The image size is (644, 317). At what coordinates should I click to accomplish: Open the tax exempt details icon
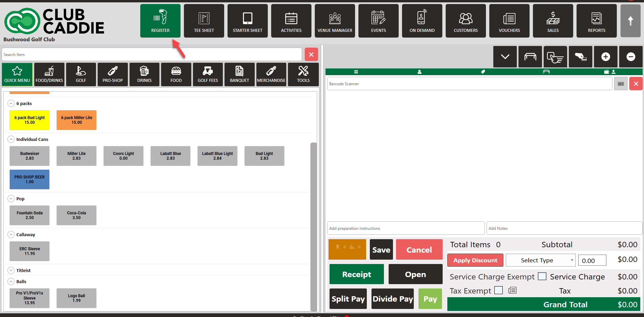(x=512, y=290)
